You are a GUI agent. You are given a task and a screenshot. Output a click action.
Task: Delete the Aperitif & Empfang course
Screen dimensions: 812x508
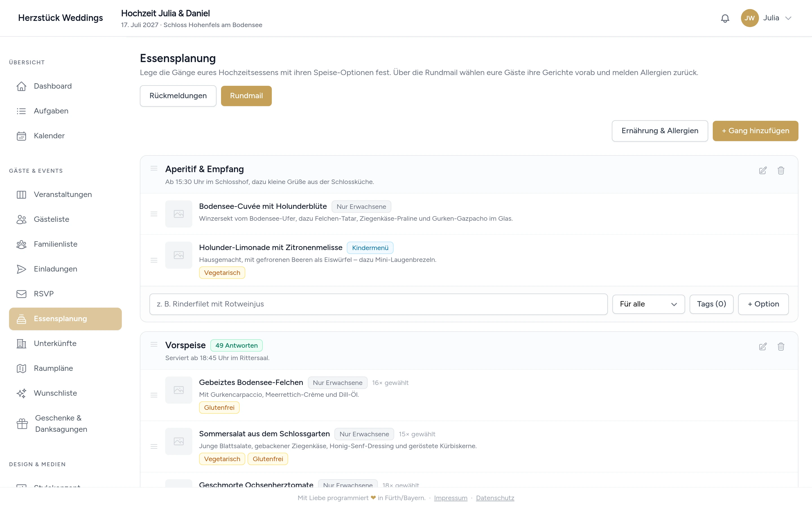pyautogui.click(x=781, y=171)
